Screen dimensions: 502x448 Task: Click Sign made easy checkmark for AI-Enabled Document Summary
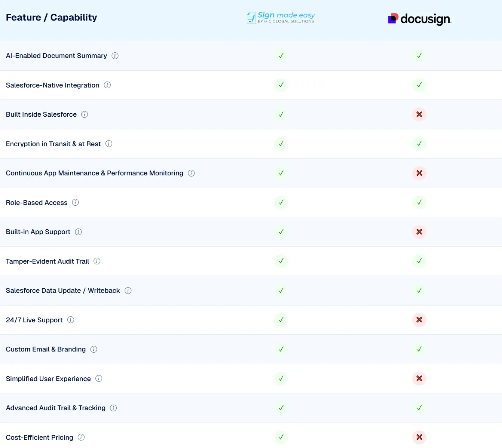pyautogui.click(x=281, y=56)
